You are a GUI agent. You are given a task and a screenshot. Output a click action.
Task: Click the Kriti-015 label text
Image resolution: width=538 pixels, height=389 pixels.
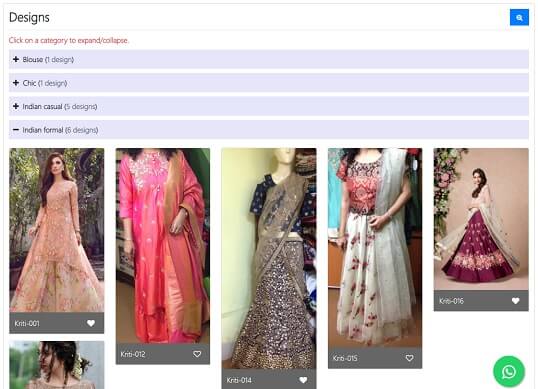click(x=345, y=358)
